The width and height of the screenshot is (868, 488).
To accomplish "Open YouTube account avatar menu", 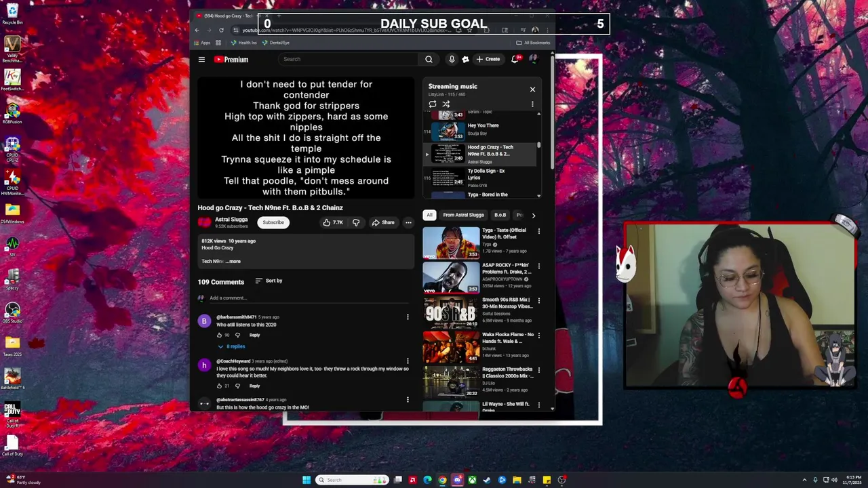I will pyautogui.click(x=534, y=60).
